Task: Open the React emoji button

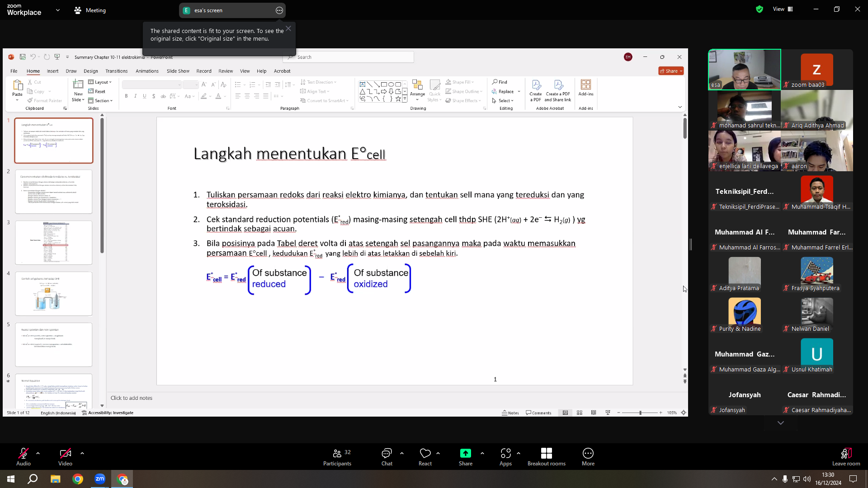Action: pos(425,456)
